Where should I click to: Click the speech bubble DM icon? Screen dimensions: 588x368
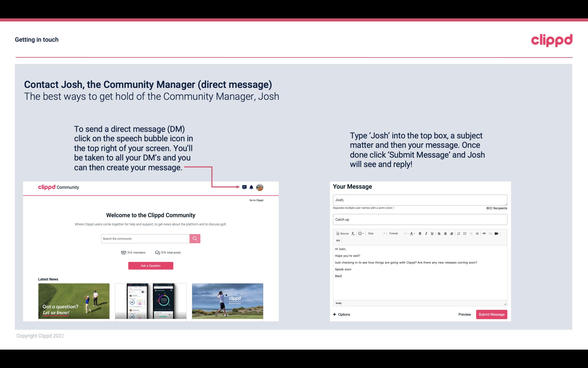[x=244, y=187]
